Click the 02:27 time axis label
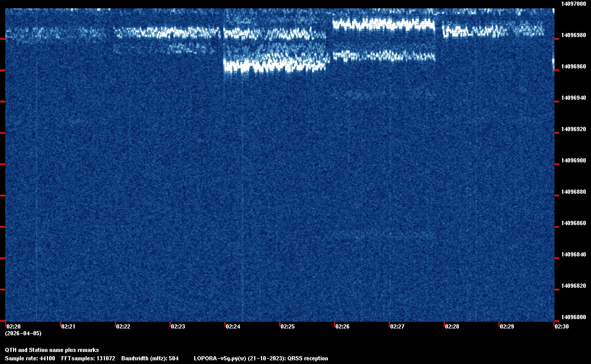The image size is (591, 364). 397,326
